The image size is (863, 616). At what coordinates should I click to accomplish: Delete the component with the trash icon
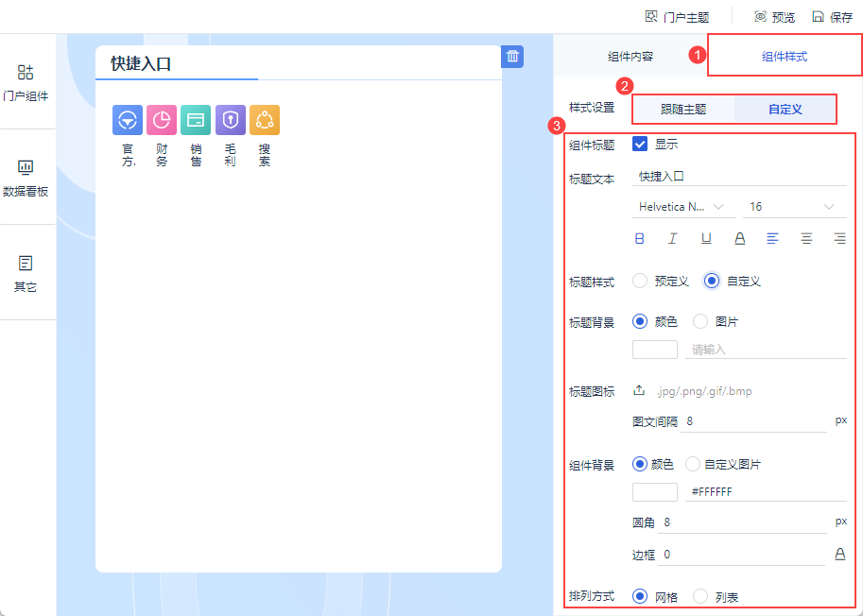[512, 56]
